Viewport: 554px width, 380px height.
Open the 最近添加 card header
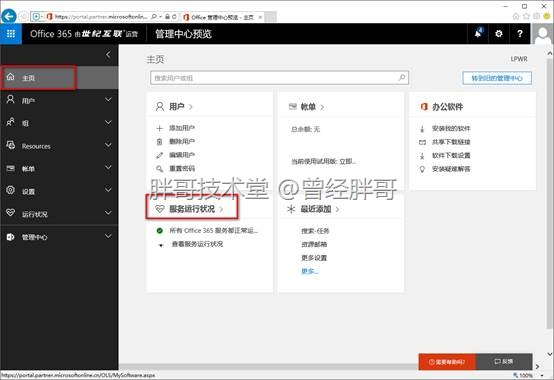click(313, 209)
